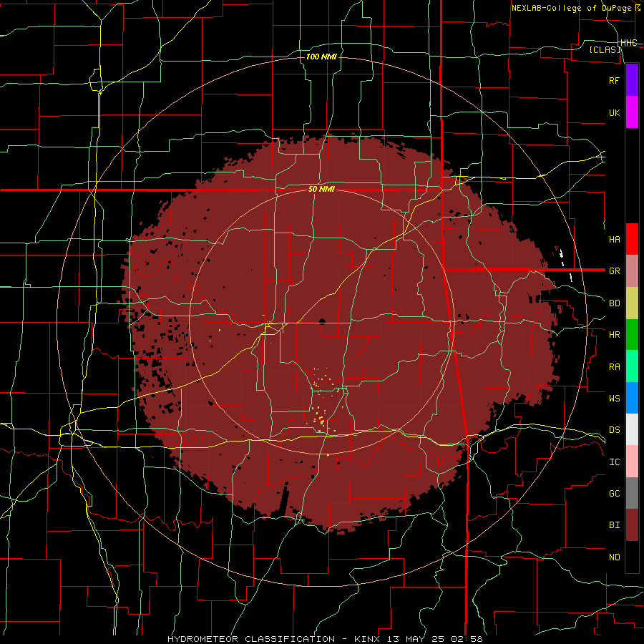
Task: Click the BI legend label
Action: tap(614, 525)
